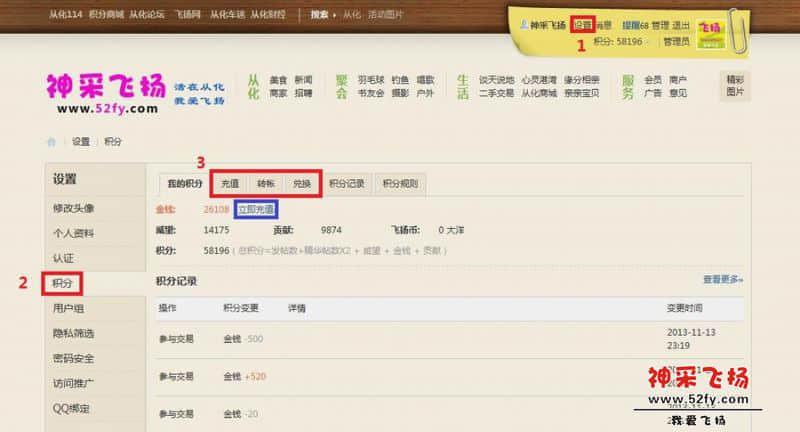Go to 美食 section in navigation
800x432 pixels.
278,80
